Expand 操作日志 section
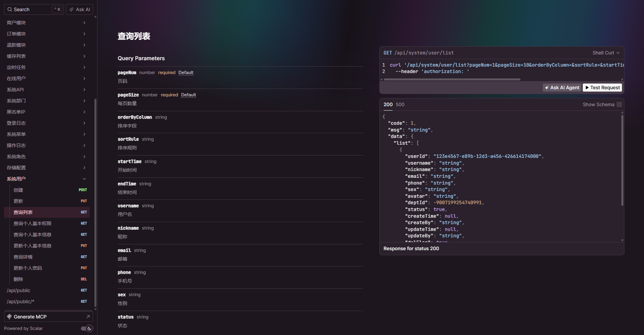Screen dimensions: 644x335 click(46, 145)
